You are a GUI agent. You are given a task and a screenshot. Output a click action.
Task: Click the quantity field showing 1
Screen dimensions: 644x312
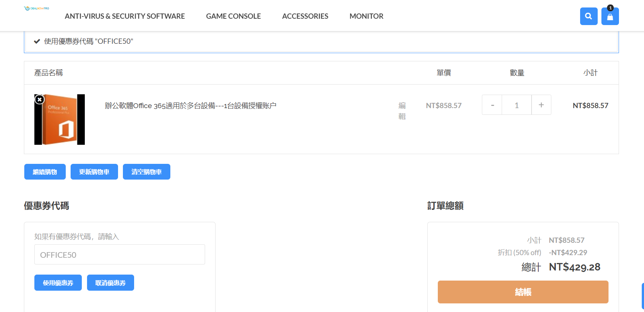pyautogui.click(x=517, y=105)
